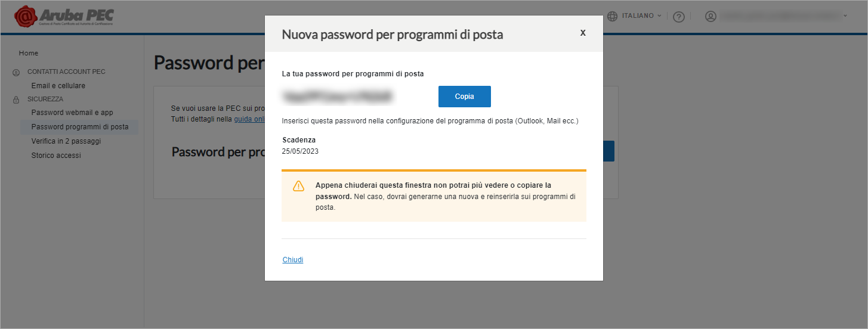
Task: Click the Sicurezza padlock icon
Action: pyautogui.click(x=16, y=100)
